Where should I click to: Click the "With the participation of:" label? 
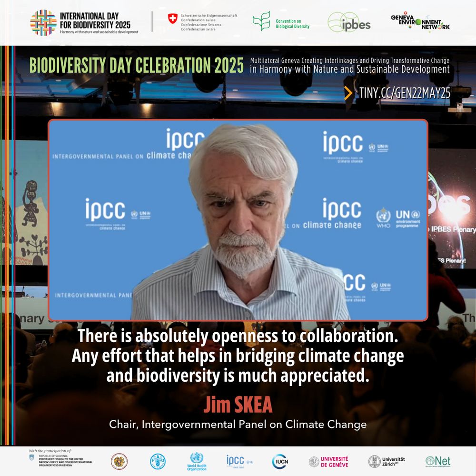click(50, 451)
